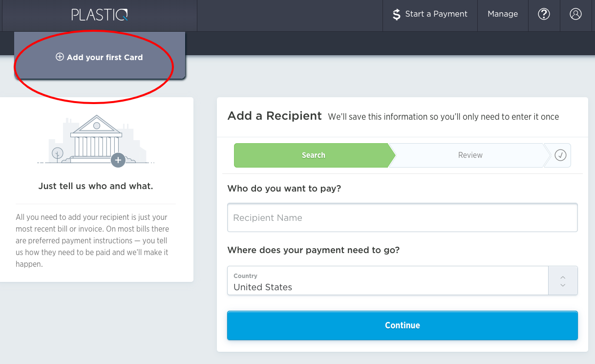This screenshot has height=364, width=595.
Task: Click the Add a Recipient heading
Action: [275, 116]
